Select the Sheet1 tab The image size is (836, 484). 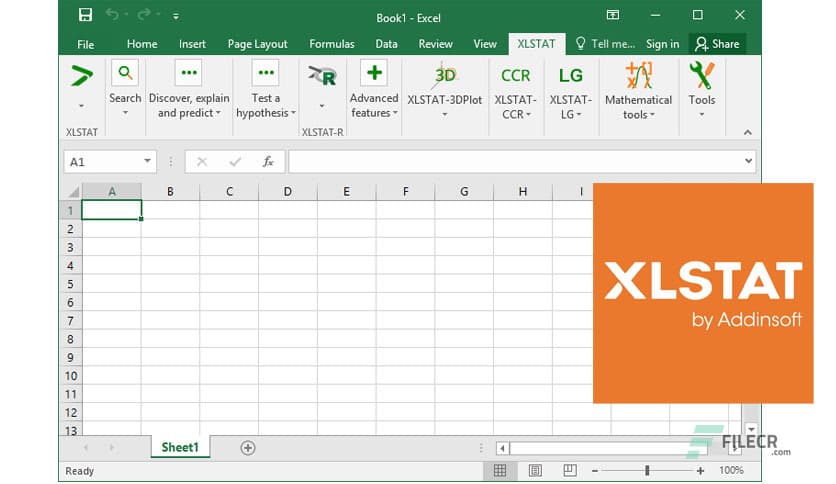180,447
